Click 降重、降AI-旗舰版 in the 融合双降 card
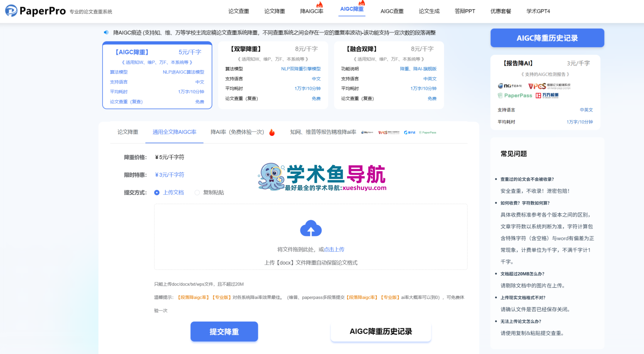Image resolution: width=644 pixels, height=354 pixels. click(418, 69)
